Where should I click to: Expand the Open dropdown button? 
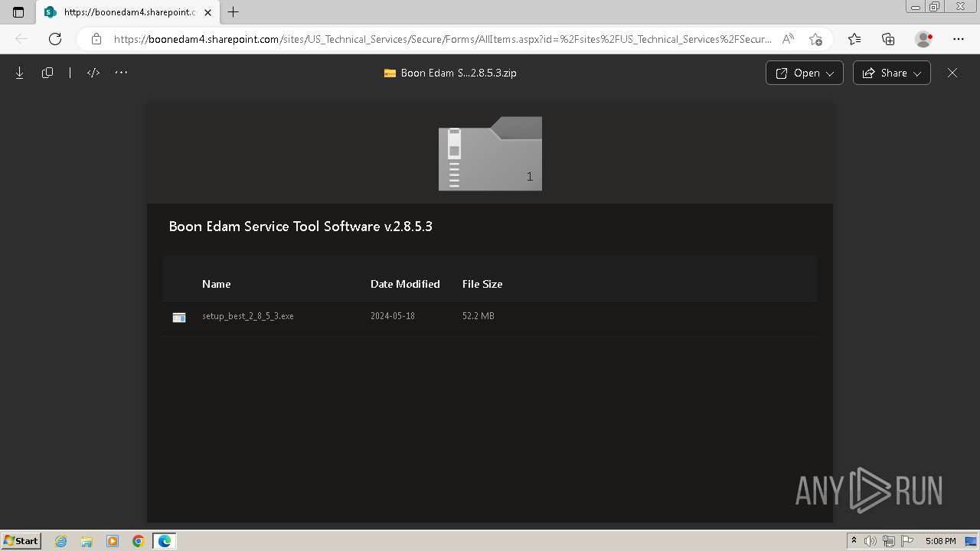[x=805, y=73]
